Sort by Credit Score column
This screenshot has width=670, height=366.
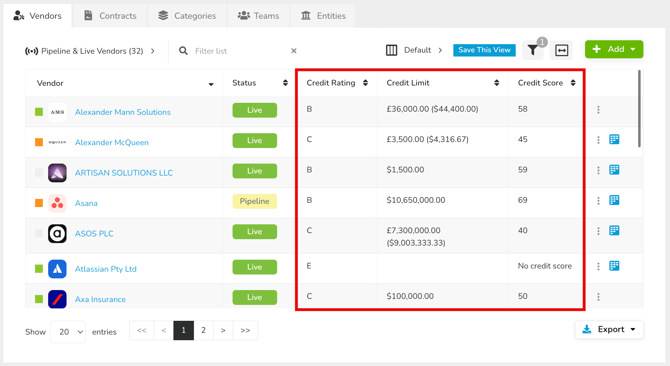573,83
